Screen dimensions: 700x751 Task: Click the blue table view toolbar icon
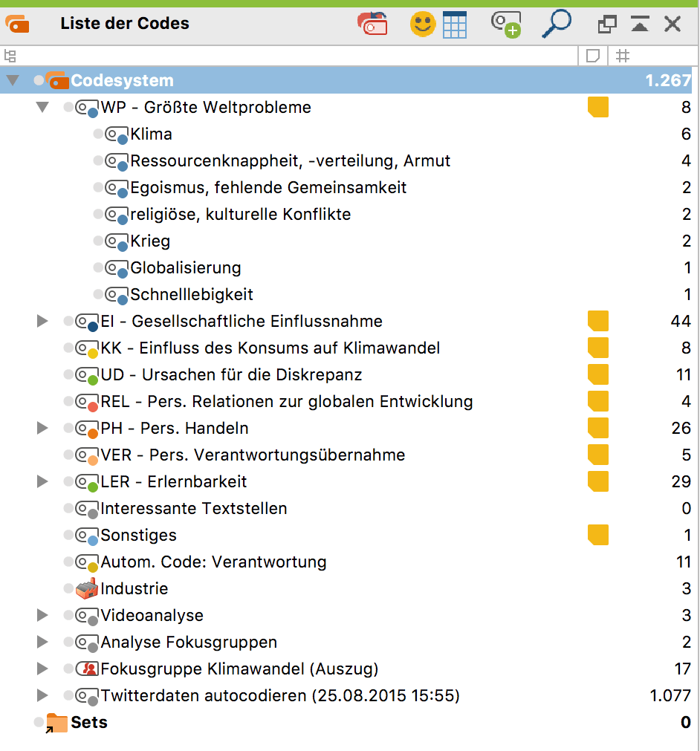pos(456,24)
